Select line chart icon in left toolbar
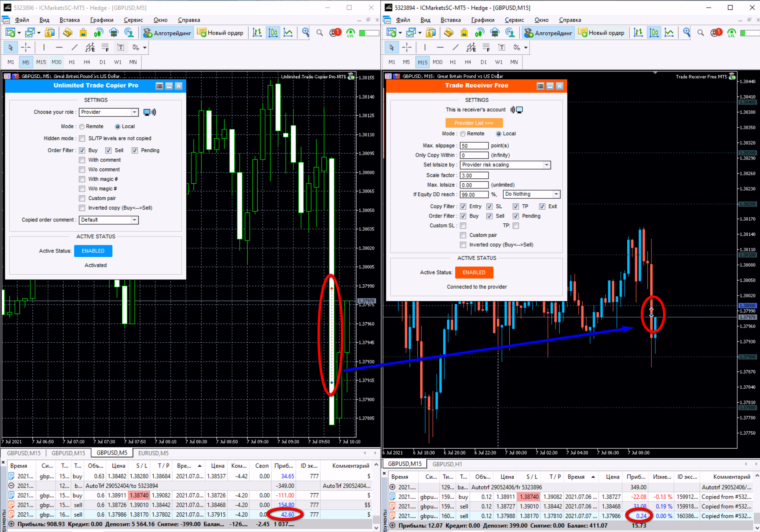 [x=288, y=32]
